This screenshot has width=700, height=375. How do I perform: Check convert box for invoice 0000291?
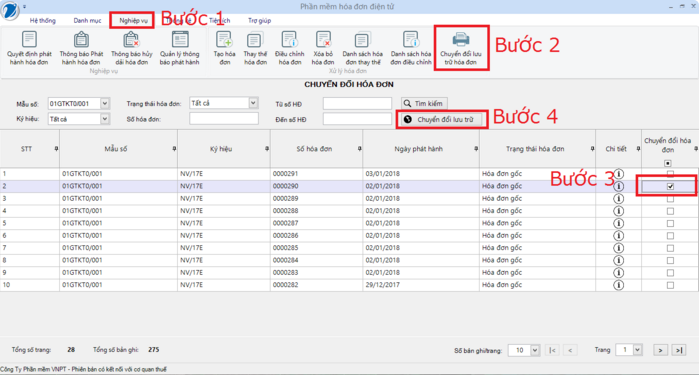[x=670, y=174]
